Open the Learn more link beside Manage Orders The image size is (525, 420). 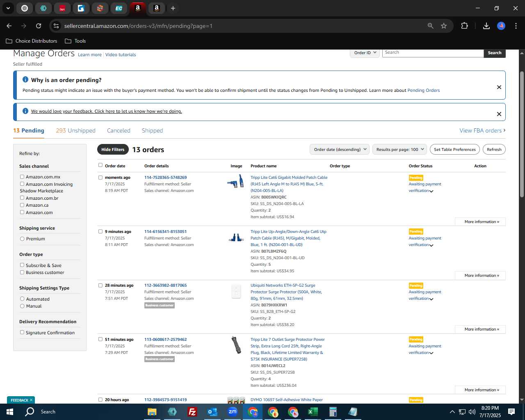[x=90, y=55]
